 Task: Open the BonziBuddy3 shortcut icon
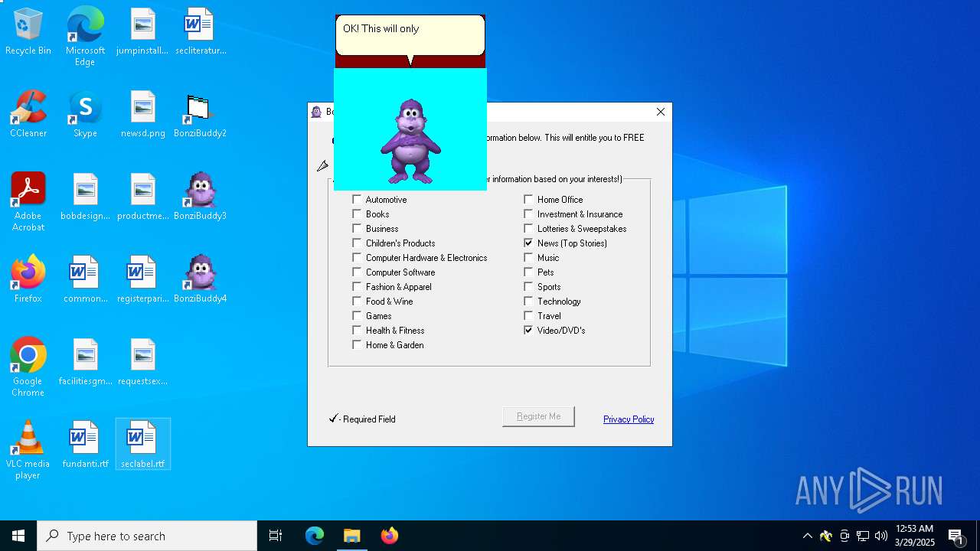201,197
